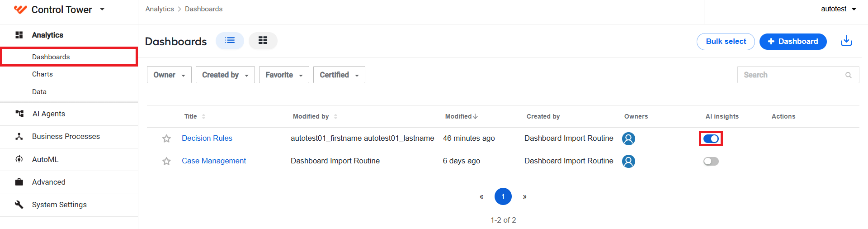Go to next page arrow
The width and height of the screenshot is (868, 229).
click(x=524, y=196)
